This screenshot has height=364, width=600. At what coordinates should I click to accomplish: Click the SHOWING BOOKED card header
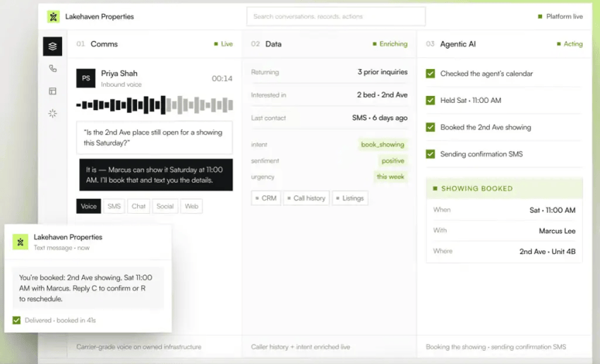[504, 188]
